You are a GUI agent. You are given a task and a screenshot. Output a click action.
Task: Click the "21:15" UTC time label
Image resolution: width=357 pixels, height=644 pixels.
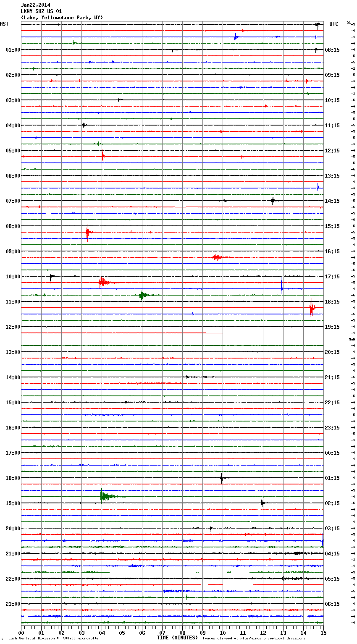click(332, 377)
